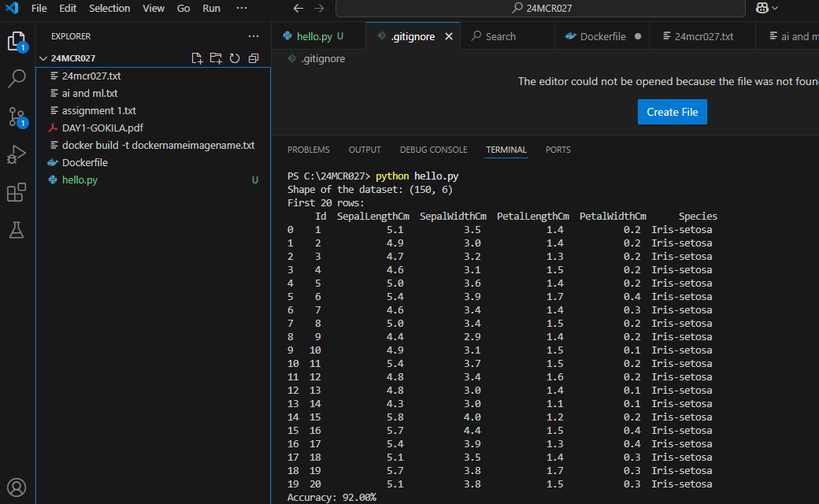This screenshot has height=504, width=819.
Task: Open the Explorer view in activity bar
Action: [17, 41]
